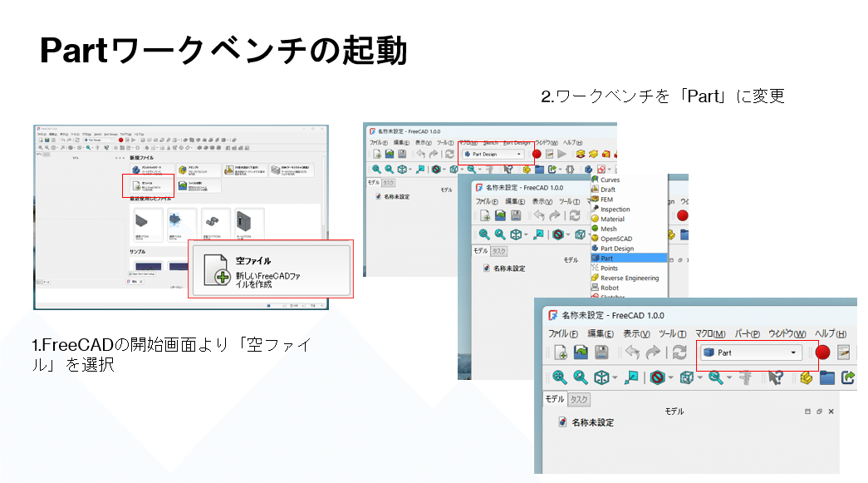Open ヘルプ(H) menu in front Part window

pyautogui.click(x=831, y=333)
